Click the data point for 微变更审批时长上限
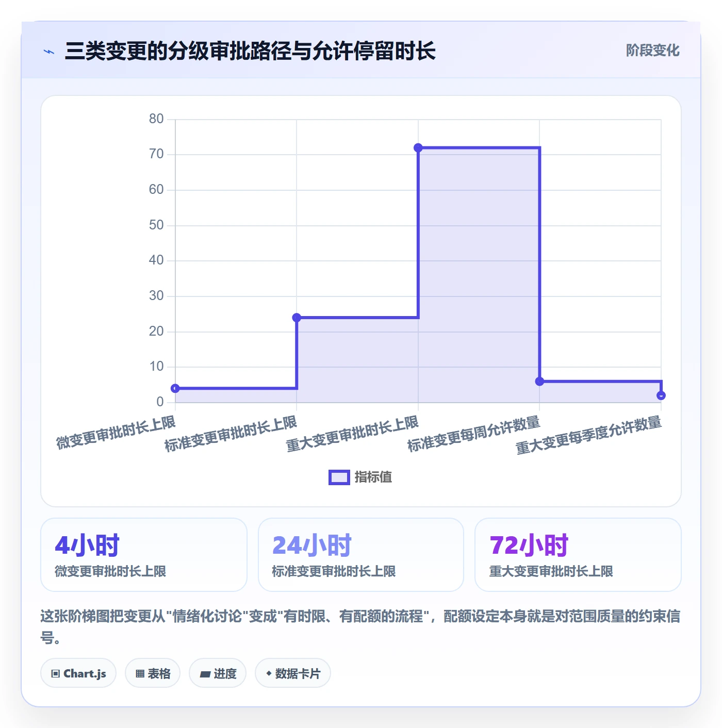 [175, 388]
